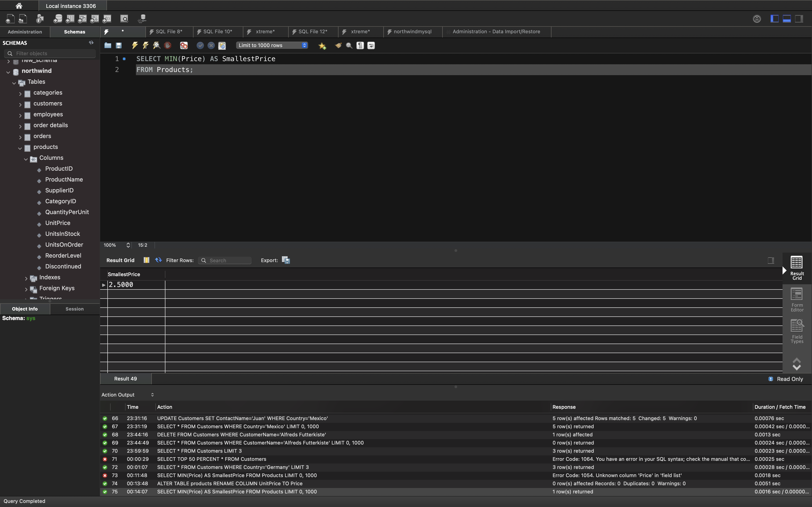The width and height of the screenshot is (812, 507).
Task: Click the editor zoom percentage stepper
Action: [128, 245]
